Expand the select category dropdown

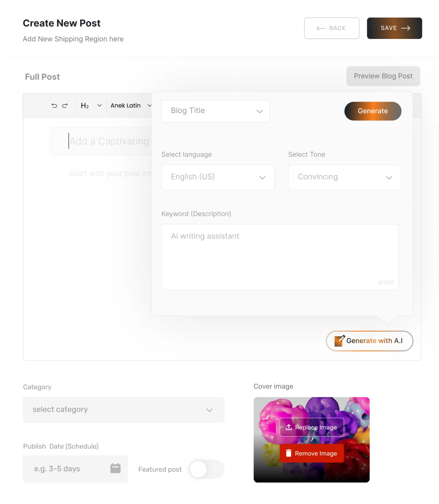coord(124,410)
